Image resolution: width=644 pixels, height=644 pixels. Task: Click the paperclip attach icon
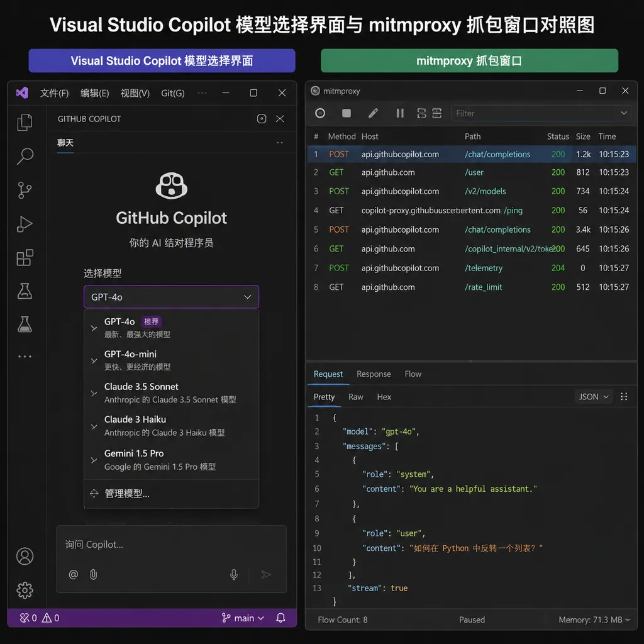click(x=94, y=574)
